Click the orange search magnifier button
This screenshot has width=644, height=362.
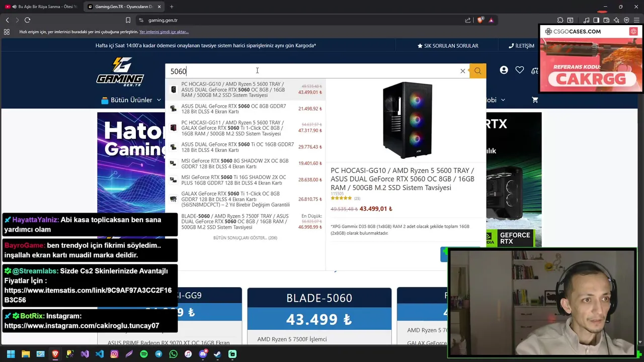coord(477,71)
